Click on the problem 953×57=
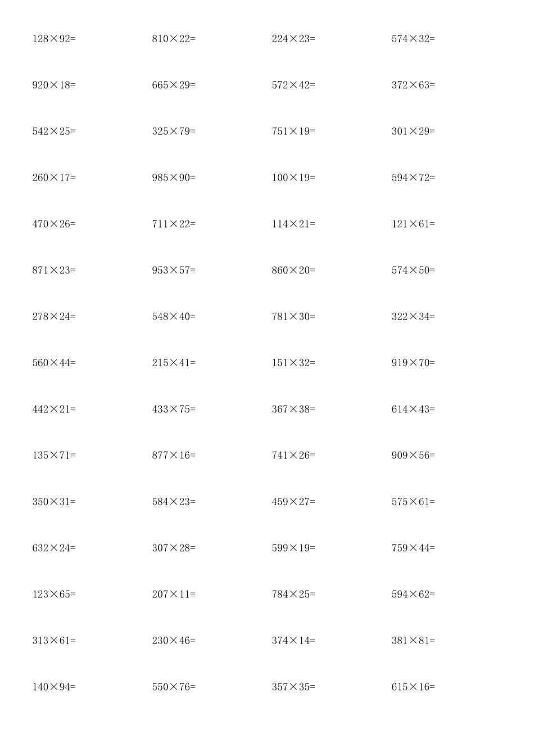534x756 pixels. [x=174, y=270]
